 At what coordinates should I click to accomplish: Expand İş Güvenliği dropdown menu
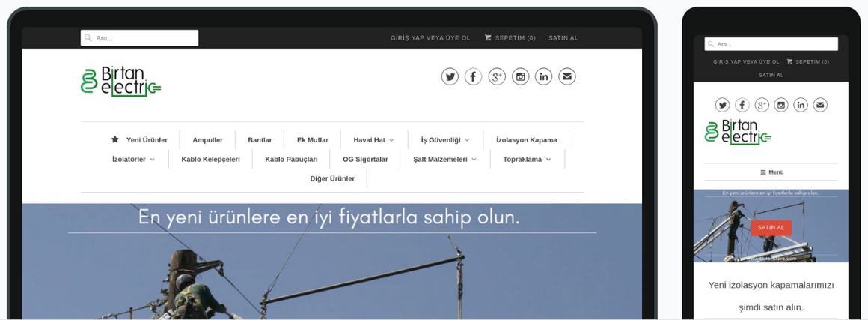(445, 139)
